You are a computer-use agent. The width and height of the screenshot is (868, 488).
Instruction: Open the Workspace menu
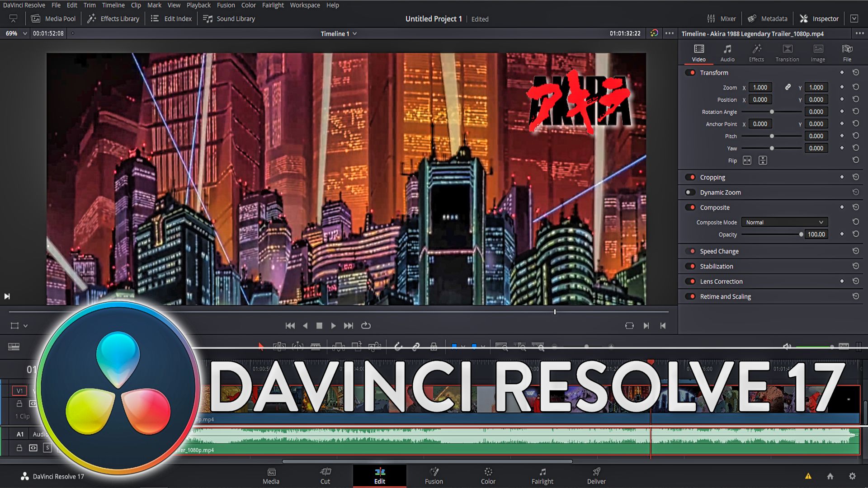[x=305, y=5]
